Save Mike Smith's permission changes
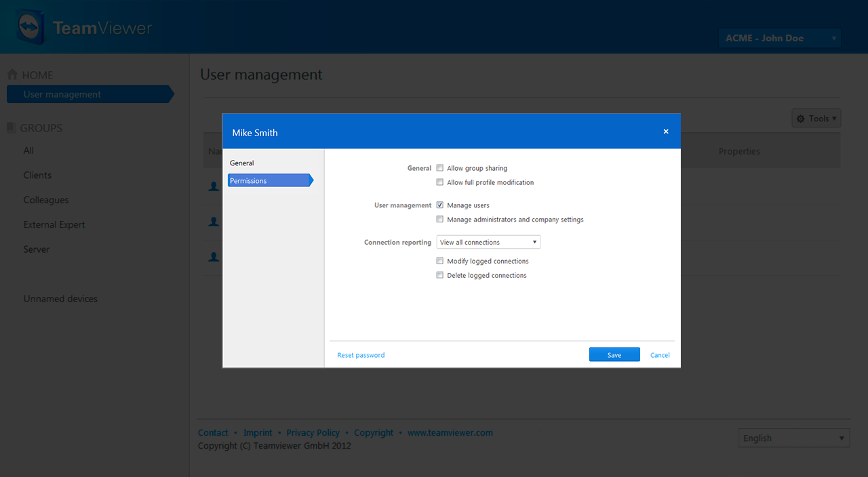The height and width of the screenshot is (477, 868). [x=614, y=354]
